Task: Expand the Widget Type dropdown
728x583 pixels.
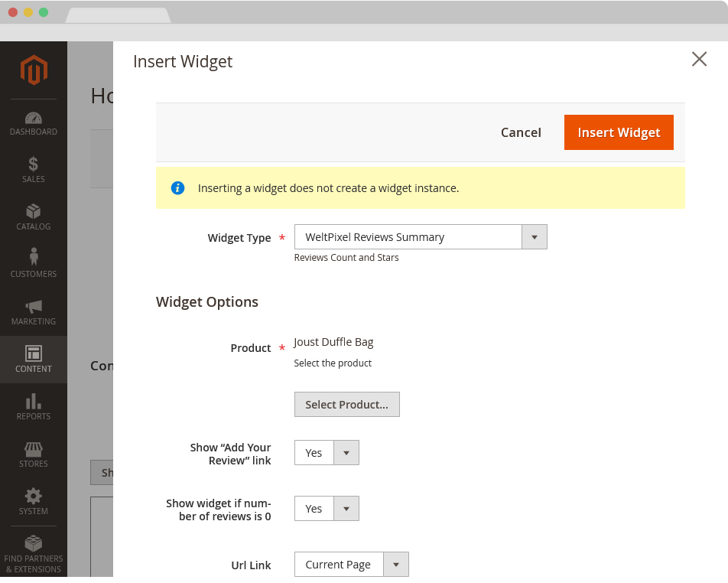Action: (421, 237)
